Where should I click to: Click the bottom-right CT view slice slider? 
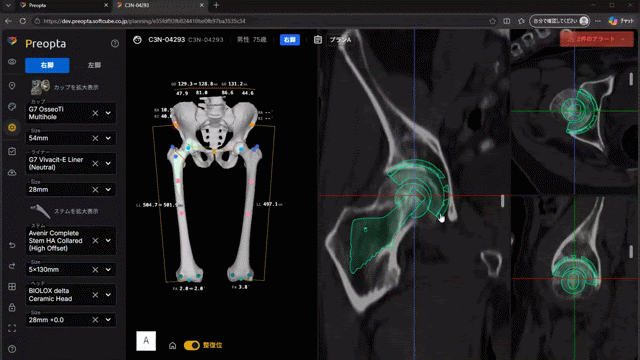tap(631, 251)
